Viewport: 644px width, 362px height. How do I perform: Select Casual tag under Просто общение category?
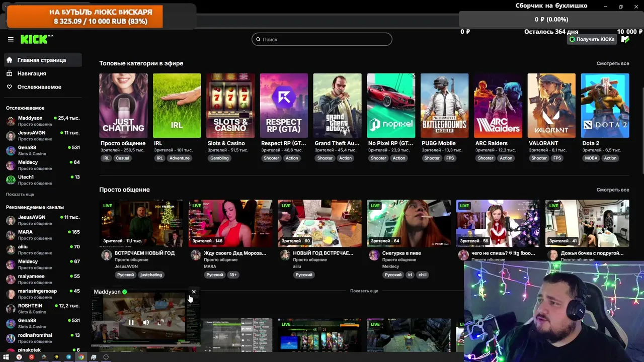point(122,158)
